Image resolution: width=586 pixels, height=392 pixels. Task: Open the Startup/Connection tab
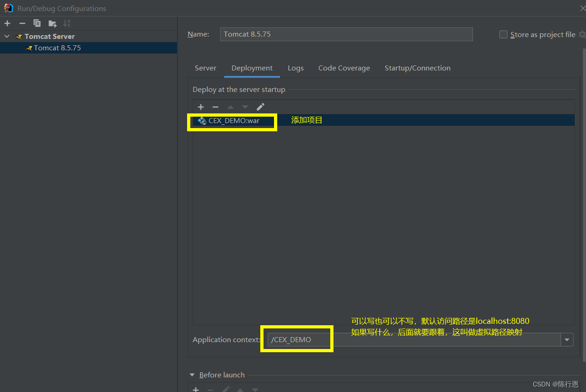pos(418,68)
